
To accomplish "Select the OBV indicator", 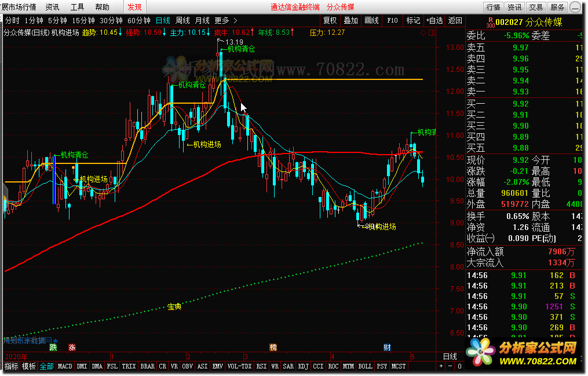I will 187,366.
